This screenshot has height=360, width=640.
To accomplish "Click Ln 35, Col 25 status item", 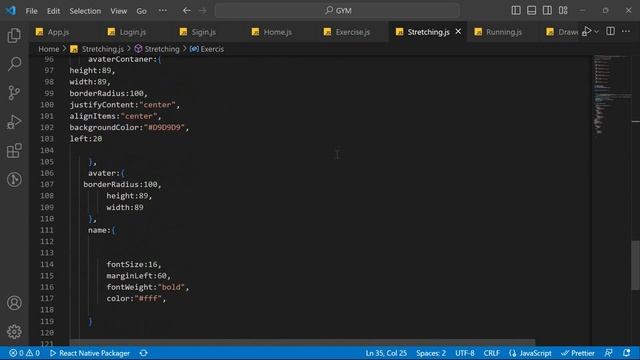I will [x=386, y=353].
